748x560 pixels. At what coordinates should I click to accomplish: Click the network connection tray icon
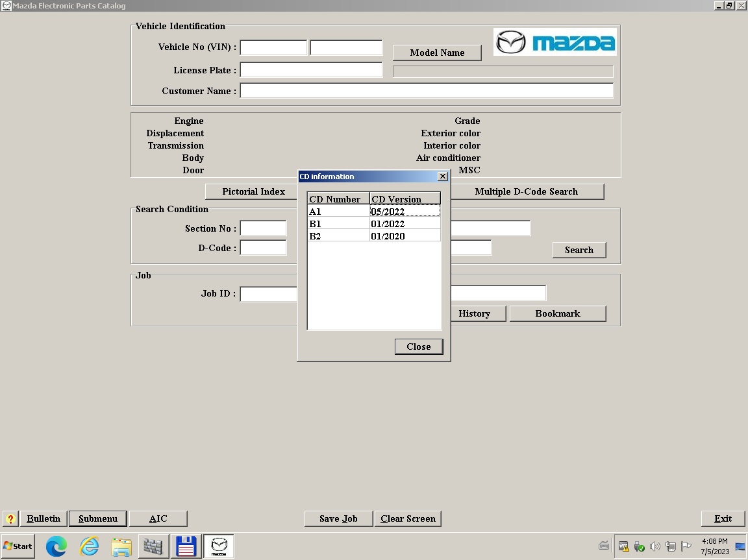coord(671,546)
